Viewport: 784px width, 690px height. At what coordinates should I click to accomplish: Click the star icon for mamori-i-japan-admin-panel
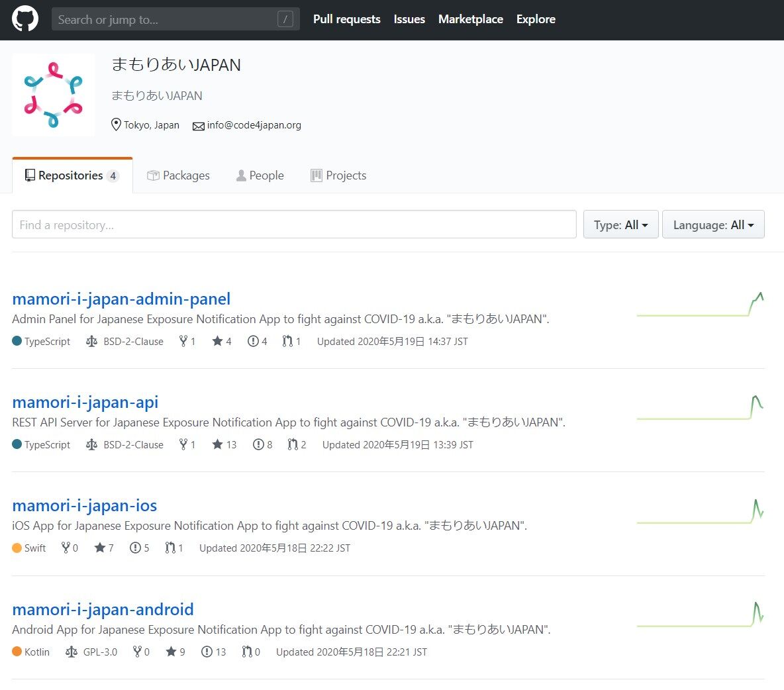point(217,341)
